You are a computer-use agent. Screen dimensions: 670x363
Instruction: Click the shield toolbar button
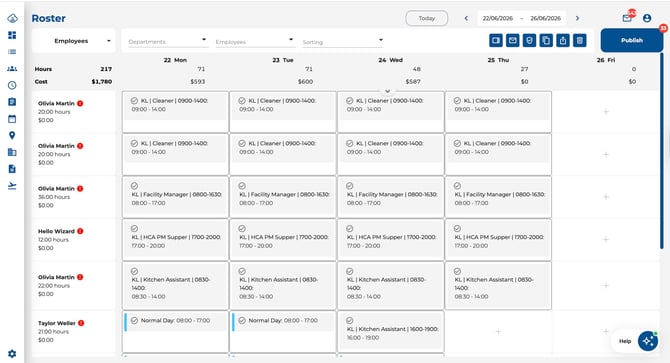point(529,41)
